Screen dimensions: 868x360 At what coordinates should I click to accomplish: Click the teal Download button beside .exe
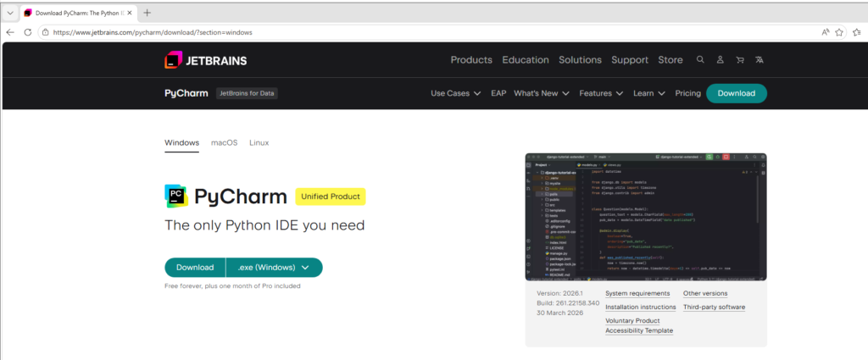(195, 268)
